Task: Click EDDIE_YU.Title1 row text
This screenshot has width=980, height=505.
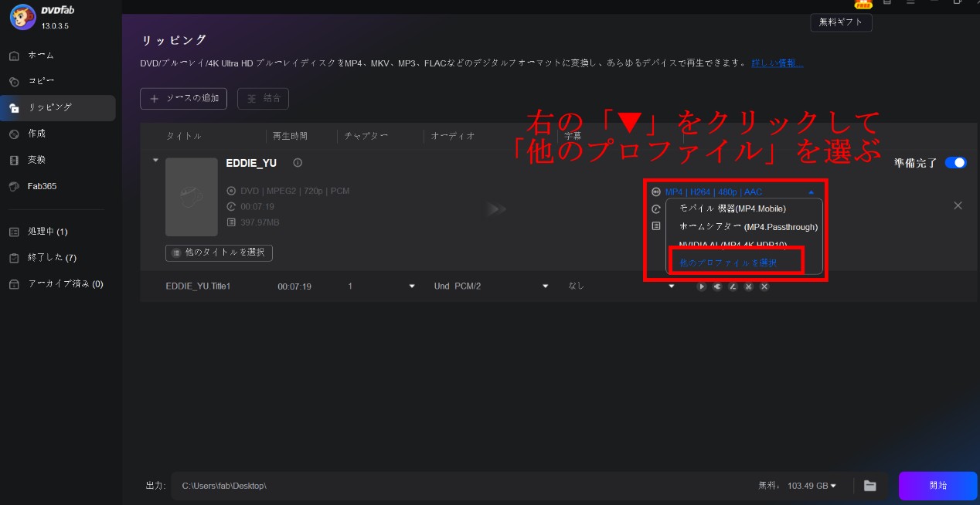Action: pyautogui.click(x=198, y=286)
